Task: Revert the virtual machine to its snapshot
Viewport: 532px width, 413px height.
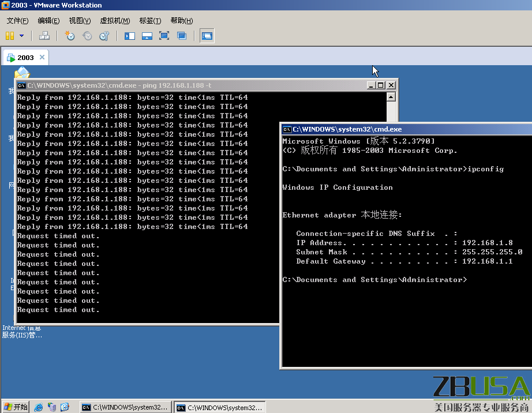Action: tap(87, 36)
